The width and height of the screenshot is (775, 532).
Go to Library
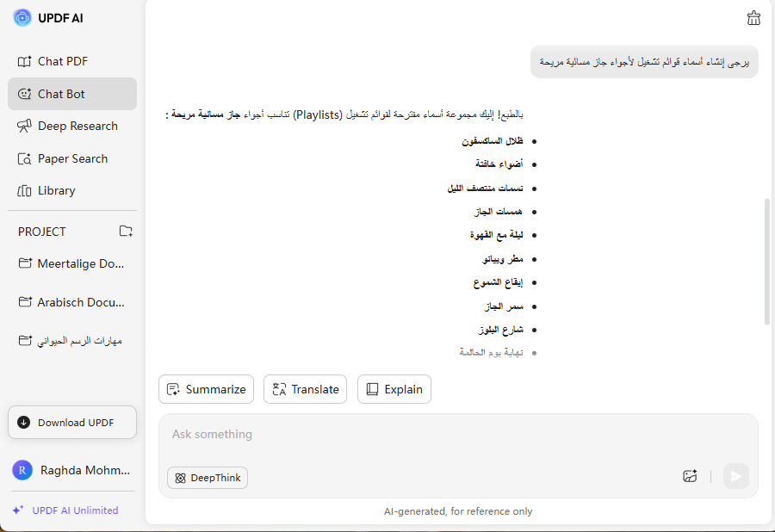coord(56,190)
